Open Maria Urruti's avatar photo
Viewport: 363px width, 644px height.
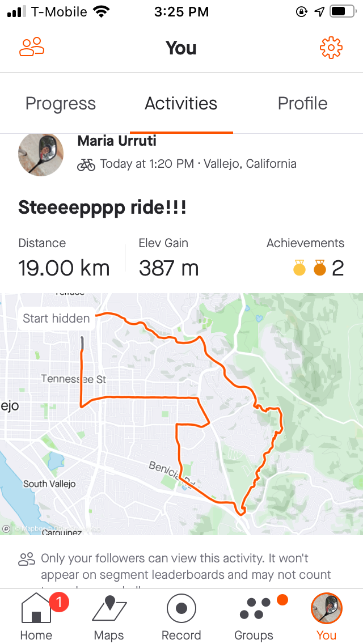coord(41,154)
